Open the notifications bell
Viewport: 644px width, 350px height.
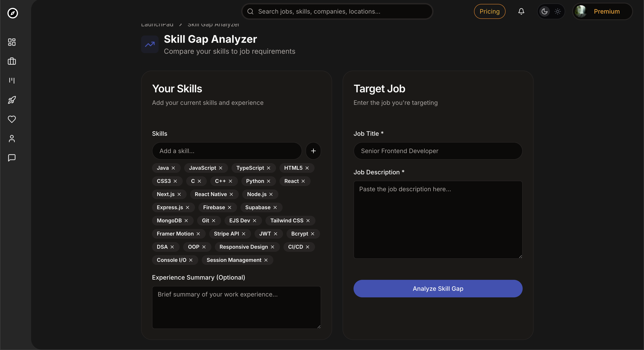tap(521, 12)
